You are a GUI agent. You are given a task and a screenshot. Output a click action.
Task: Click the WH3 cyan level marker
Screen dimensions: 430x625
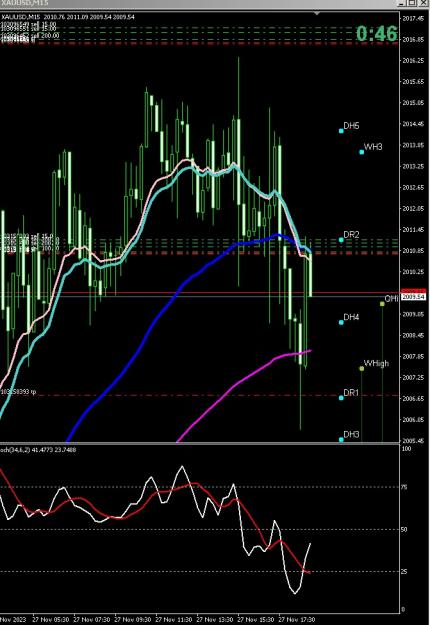(x=361, y=152)
